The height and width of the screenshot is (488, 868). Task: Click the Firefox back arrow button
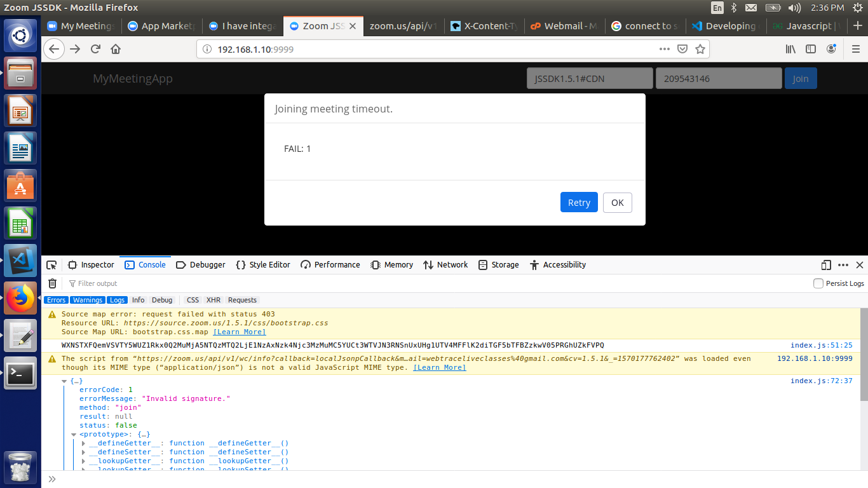click(54, 49)
